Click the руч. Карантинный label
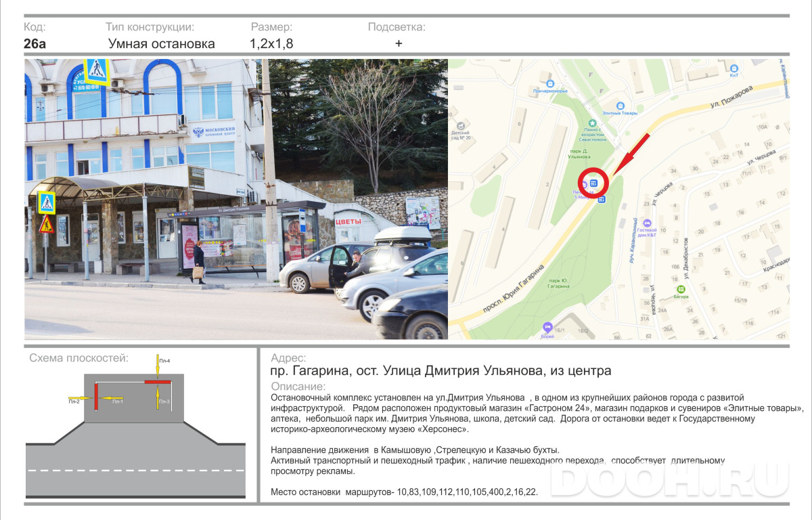The image size is (812, 520). (x=632, y=239)
